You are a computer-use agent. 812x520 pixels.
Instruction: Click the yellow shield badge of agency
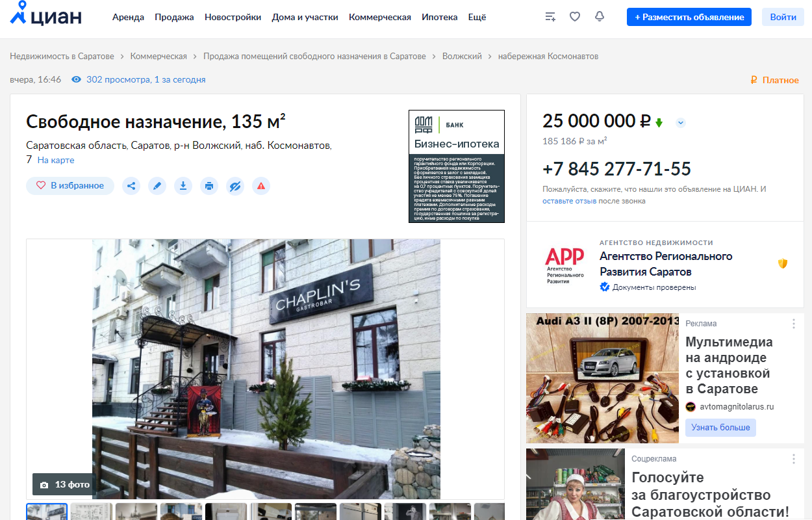783,264
